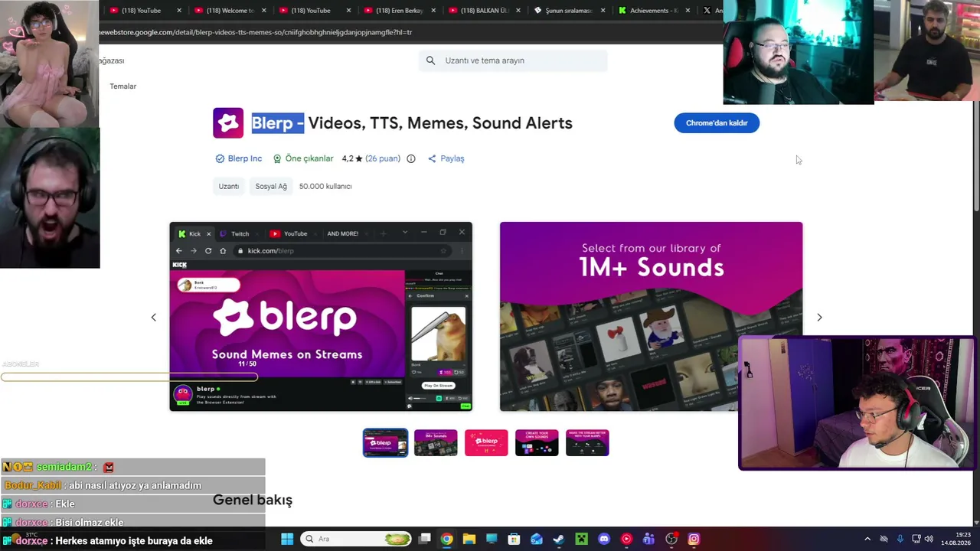Viewport: 980px width, 551px height.
Task: Open Minecraft from the taskbar
Action: click(x=582, y=540)
